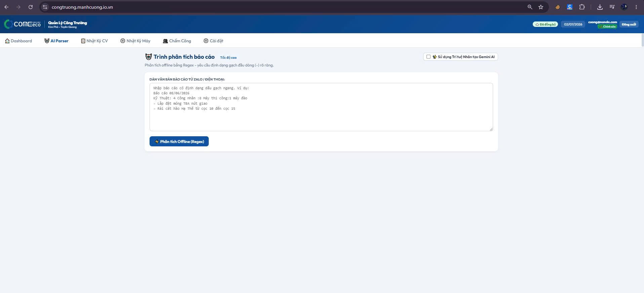Open the cookie extension icon
This screenshot has width=644, height=293.
pyautogui.click(x=557, y=7)
